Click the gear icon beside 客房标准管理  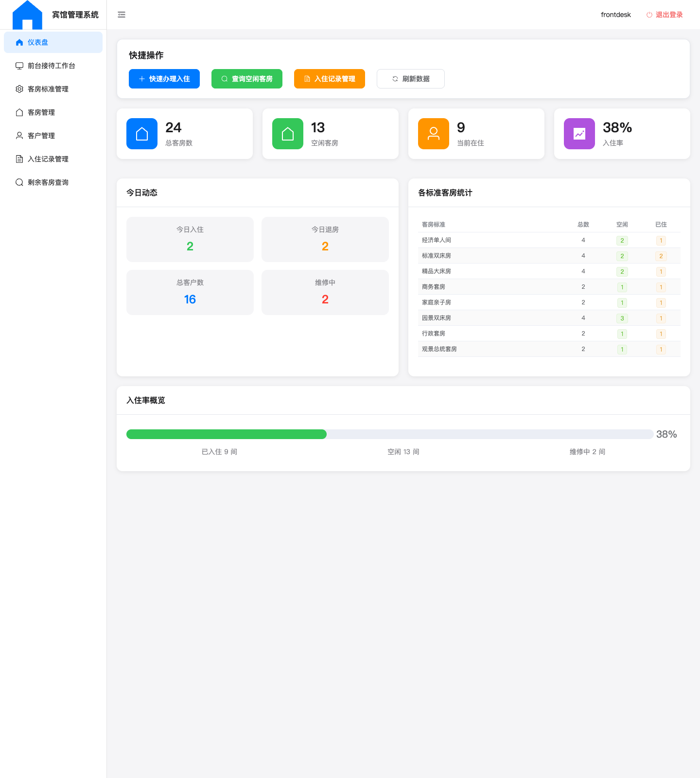(19, 89)
